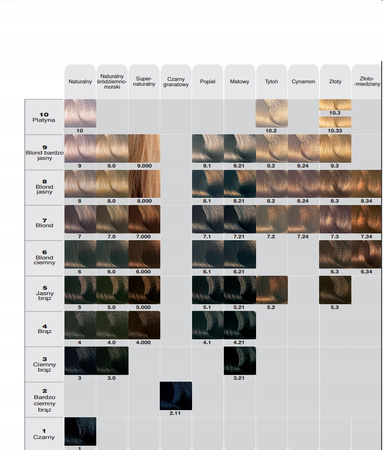Choose swatch 4.1 ash brown
Viewport: 383px width, 450px height.
tap(208, 325)
